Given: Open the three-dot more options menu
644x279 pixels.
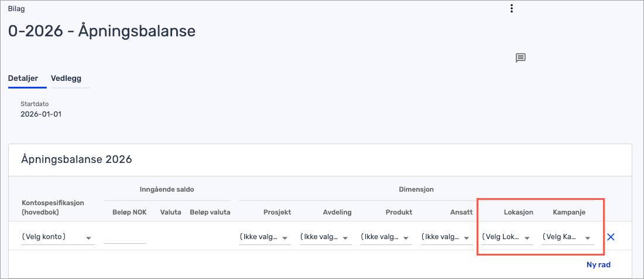Looking at the screenshot, I should pos(512,8).
